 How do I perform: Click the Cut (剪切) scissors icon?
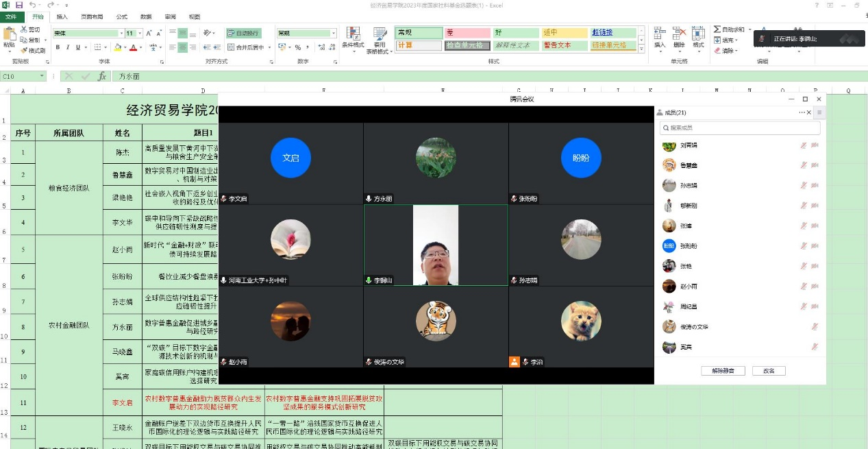coord(24,29)
